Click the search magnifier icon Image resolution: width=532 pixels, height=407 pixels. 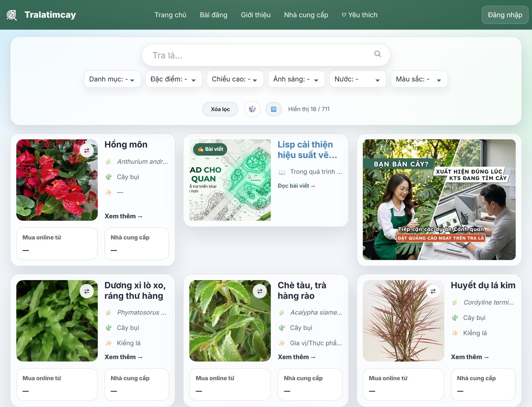tap(377, 54)
